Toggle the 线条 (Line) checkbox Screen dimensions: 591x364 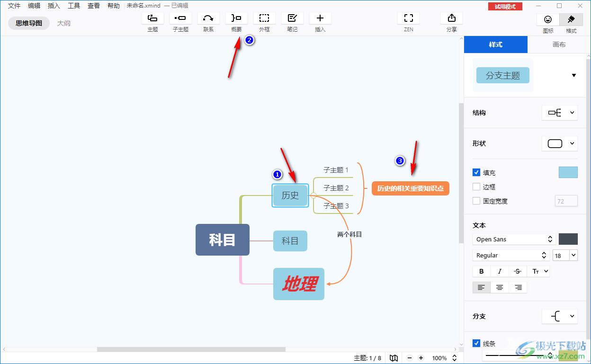click(476, 344)
